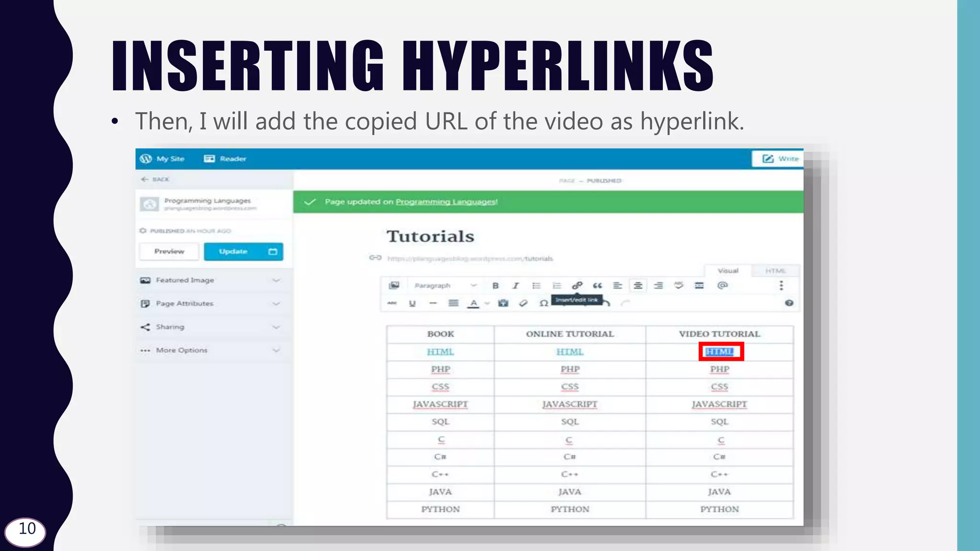Open the Programming Languages link in the notice

446,202
